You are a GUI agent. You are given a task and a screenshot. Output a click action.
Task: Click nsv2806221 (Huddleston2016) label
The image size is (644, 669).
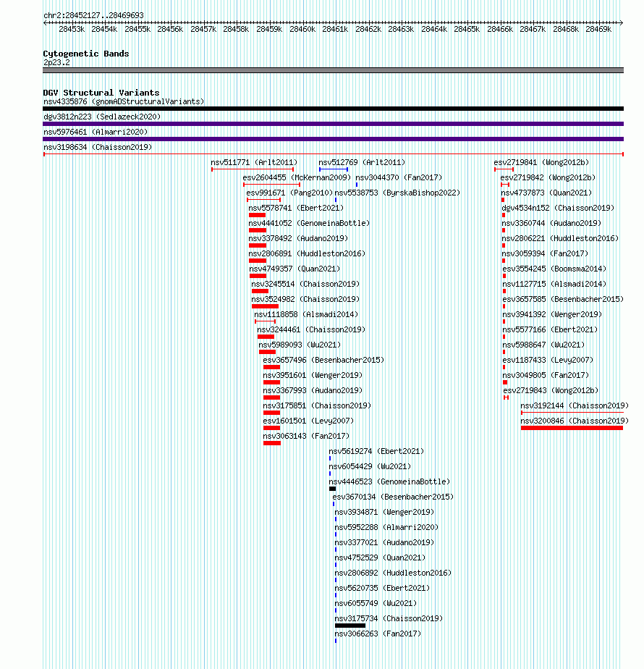coord(560,238)
